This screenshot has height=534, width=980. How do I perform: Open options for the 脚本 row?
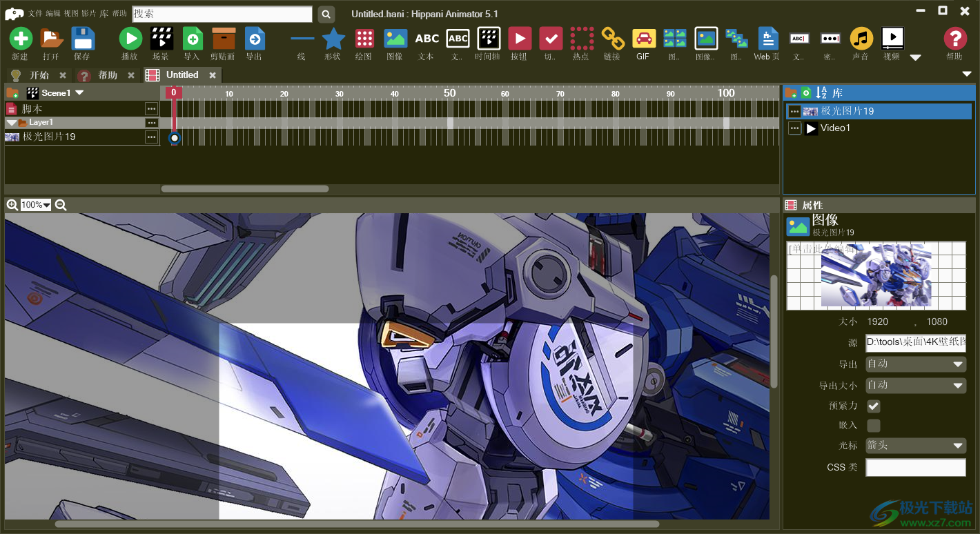point(151,109)
